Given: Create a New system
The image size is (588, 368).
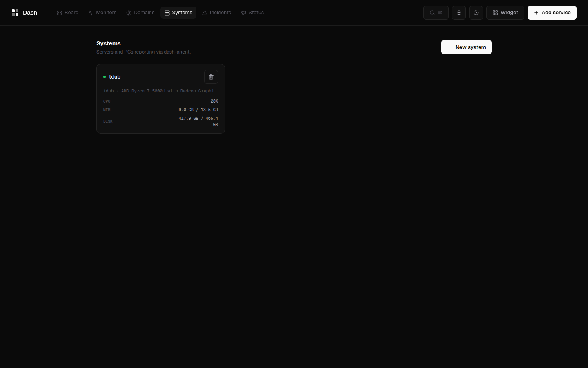Looking at the screenshot, I should click(x=466, y=47).
